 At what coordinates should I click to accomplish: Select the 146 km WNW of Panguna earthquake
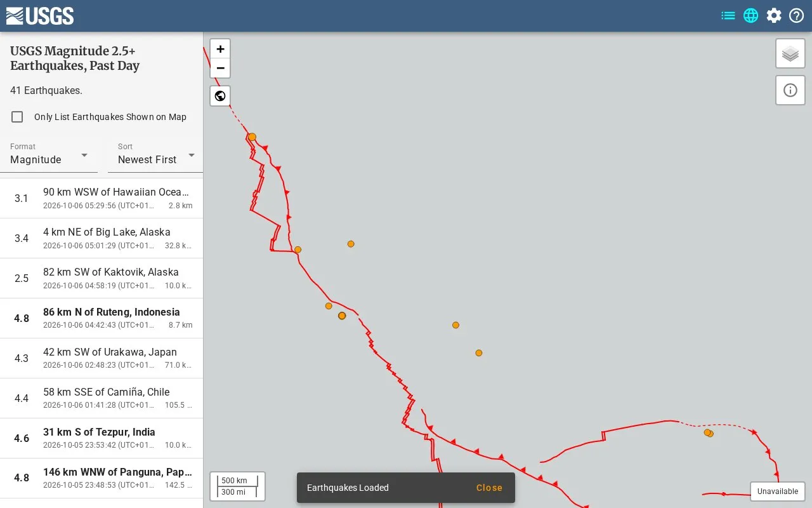(101, 478)
